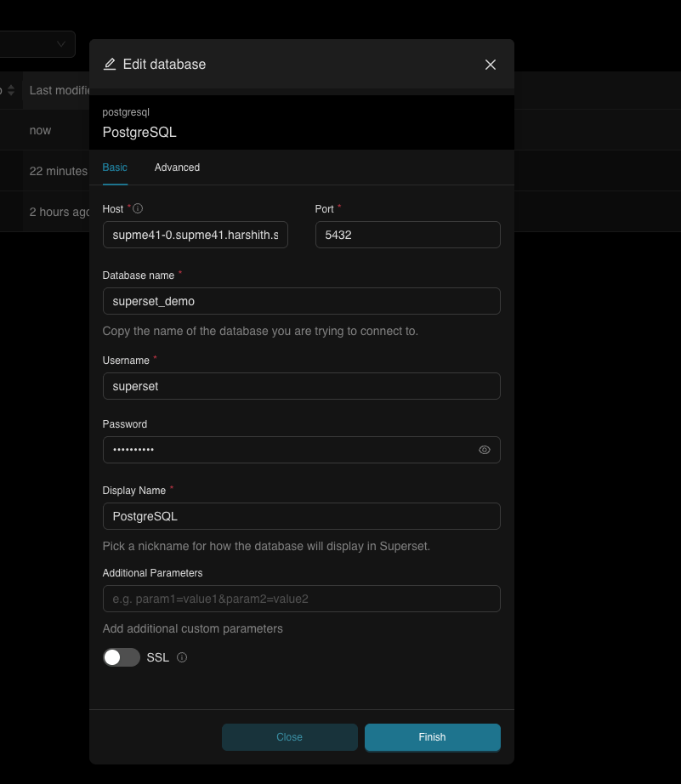Click the Display Name field

pos(302,516)
